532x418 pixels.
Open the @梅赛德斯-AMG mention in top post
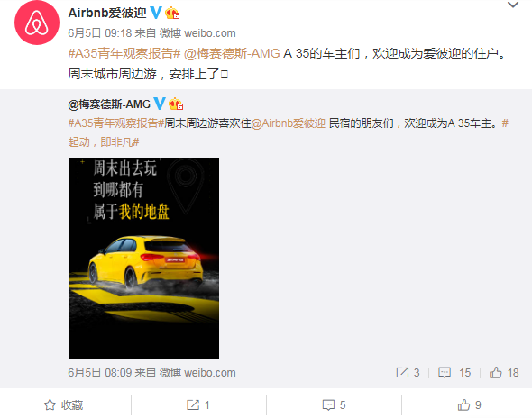tap(232, 53)
